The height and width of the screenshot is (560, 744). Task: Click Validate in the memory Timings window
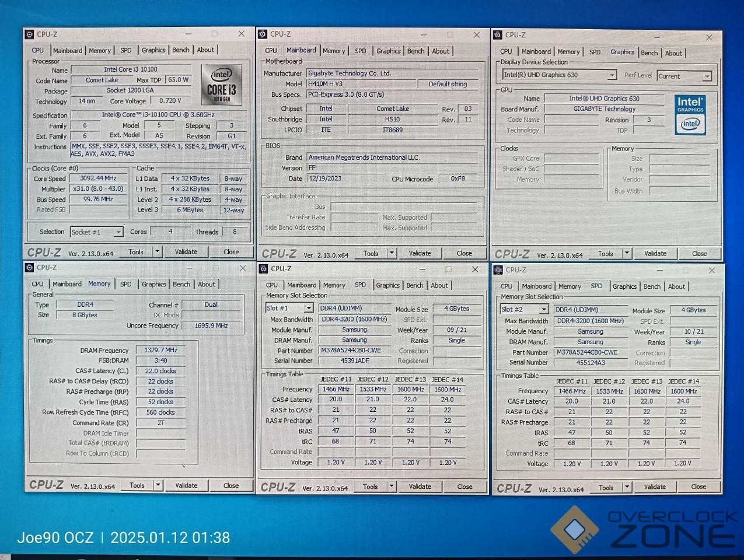click(x=186, y=485)
